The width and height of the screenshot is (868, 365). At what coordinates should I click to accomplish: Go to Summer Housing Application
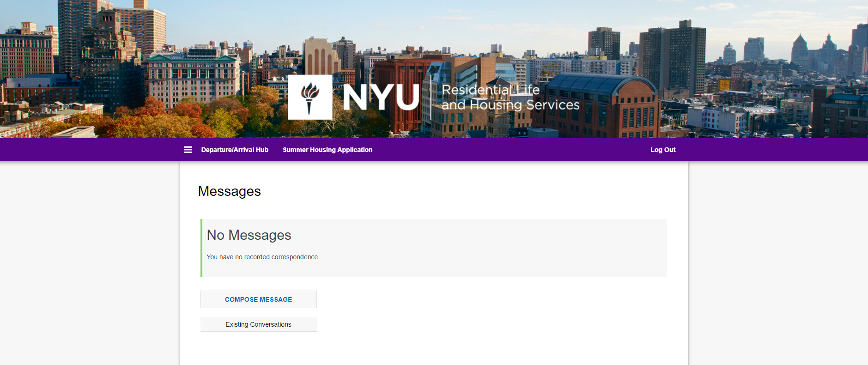pos(328,150)
